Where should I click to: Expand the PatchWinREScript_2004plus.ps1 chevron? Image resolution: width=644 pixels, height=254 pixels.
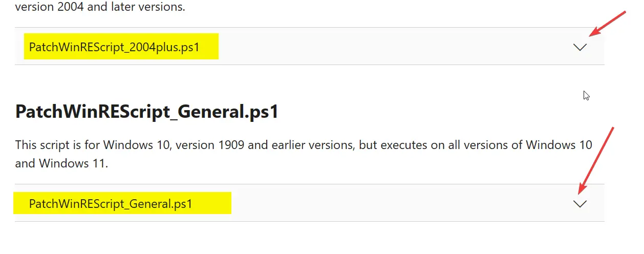click(580, 47)
